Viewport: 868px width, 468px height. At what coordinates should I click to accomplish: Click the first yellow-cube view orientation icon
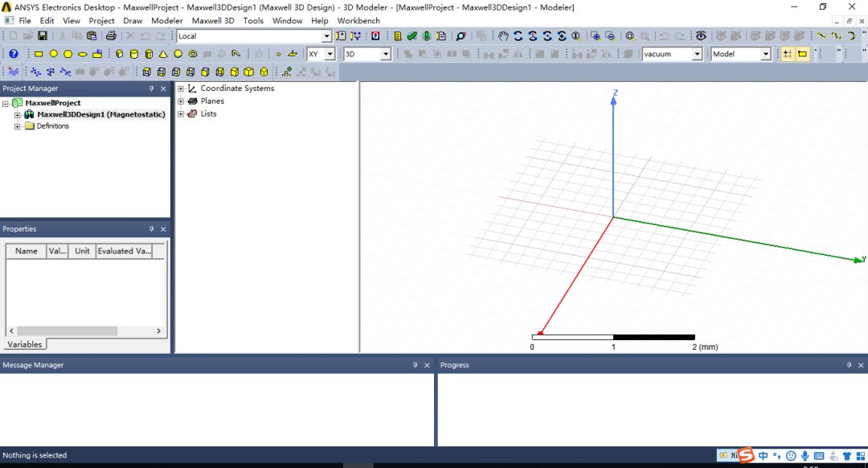[146, 72]
